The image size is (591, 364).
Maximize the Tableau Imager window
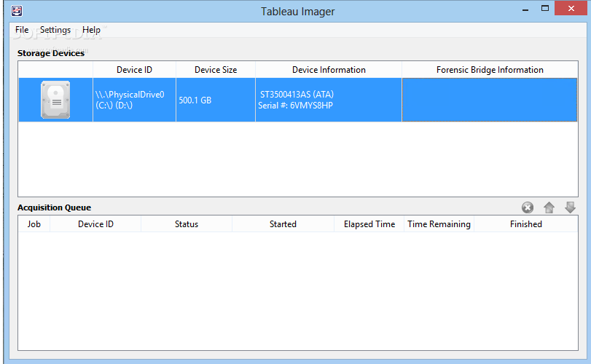(x=545, y=8)
